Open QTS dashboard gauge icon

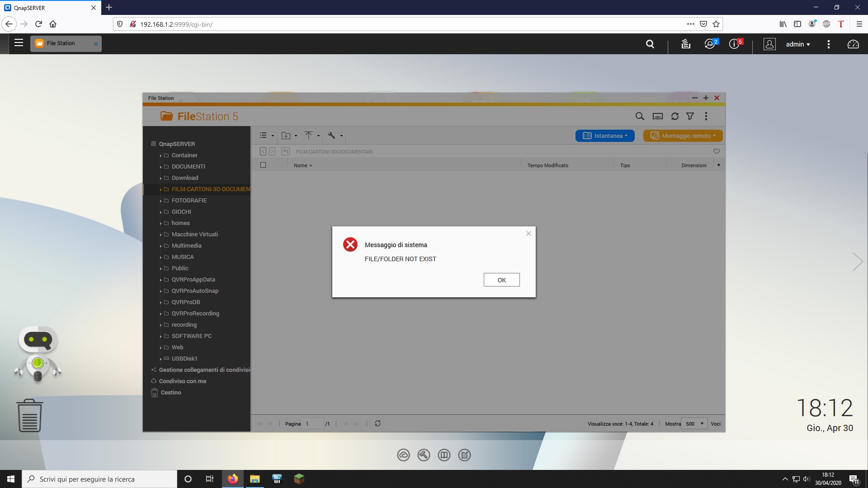pyautogui.click(x=853, y=44)
